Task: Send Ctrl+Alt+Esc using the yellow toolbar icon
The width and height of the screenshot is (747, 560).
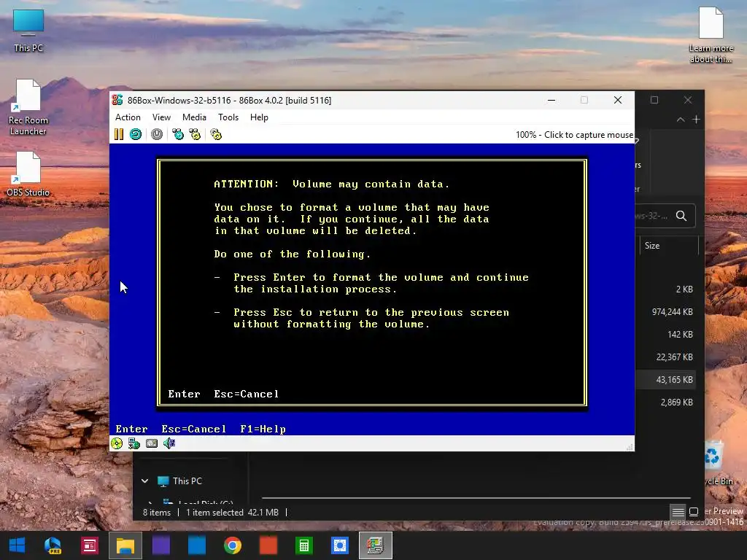Action: click(x=195, y=134)
